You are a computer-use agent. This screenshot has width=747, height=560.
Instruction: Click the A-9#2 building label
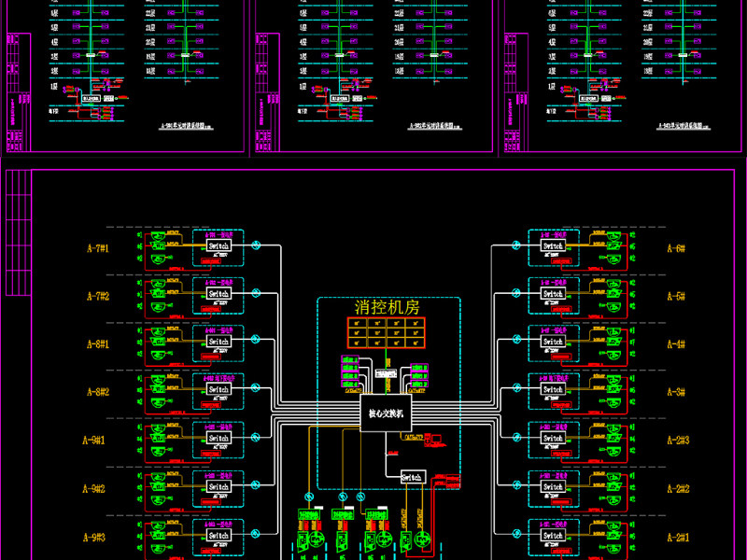point(94,488)
